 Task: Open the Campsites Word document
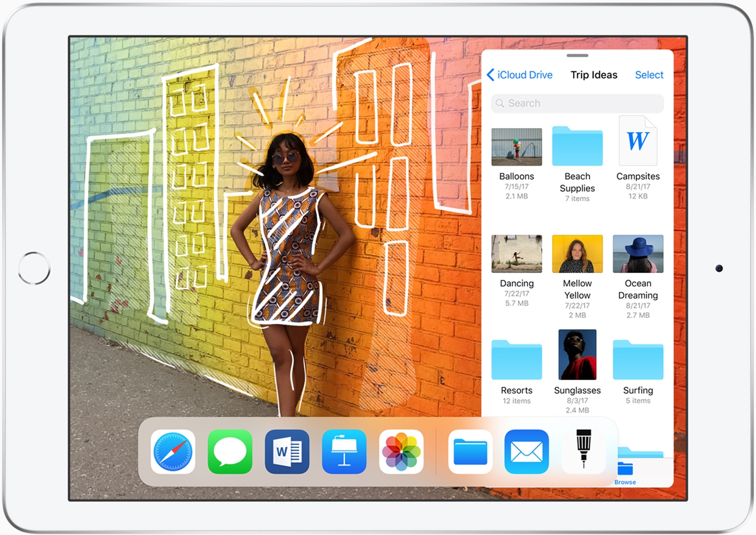pyautogui.click(x=638, y=141)
